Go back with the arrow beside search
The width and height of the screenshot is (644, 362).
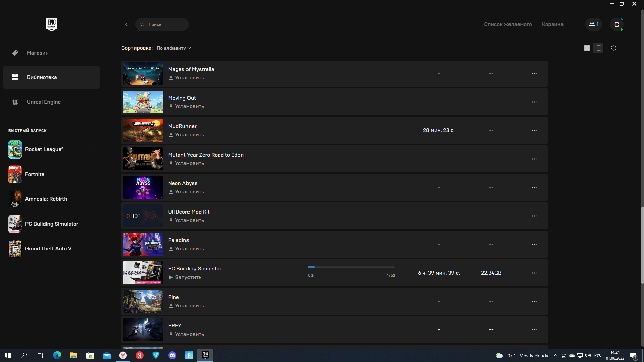coord(126,24)
